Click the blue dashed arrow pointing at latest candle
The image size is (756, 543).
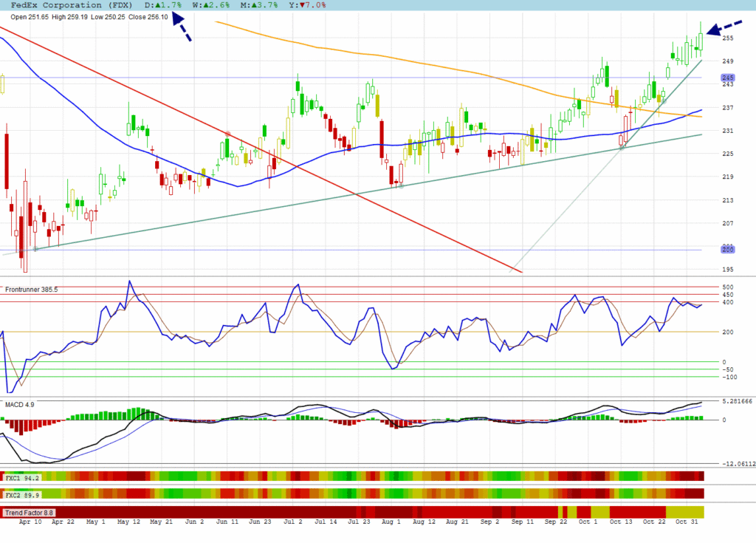(724, 27)
